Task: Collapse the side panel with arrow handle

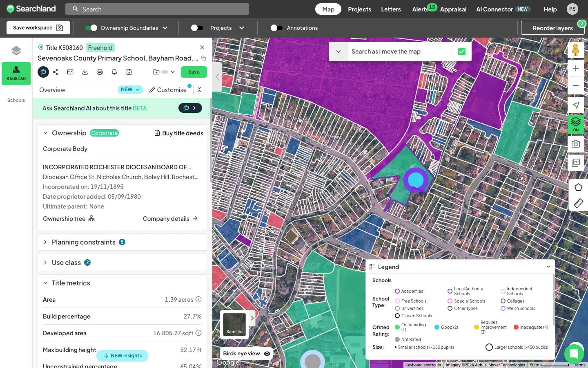Action: (217, 77)
